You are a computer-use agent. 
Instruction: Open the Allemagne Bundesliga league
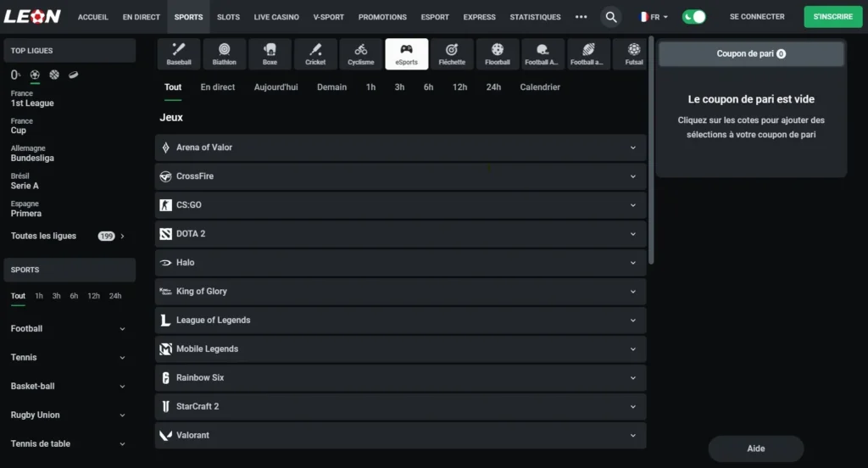(x=33, y=153)
